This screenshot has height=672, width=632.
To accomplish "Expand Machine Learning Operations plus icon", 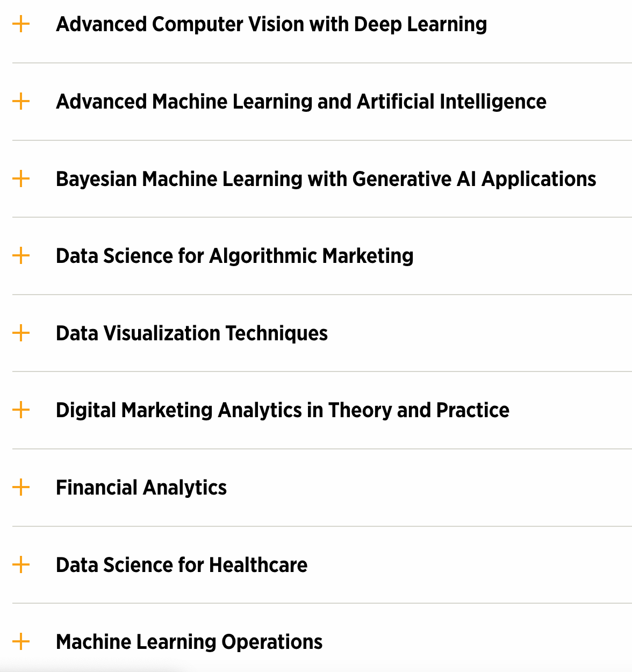I will [x=21, y=641].
